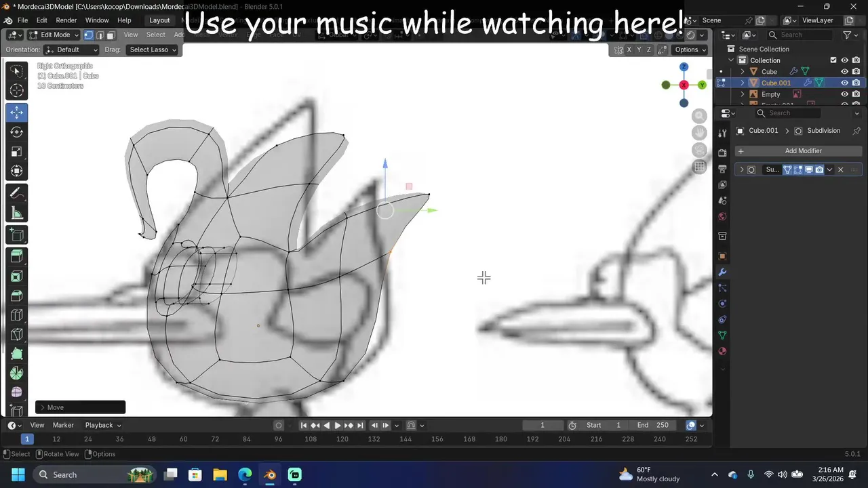Enable edge select mode

pos(100,35)
